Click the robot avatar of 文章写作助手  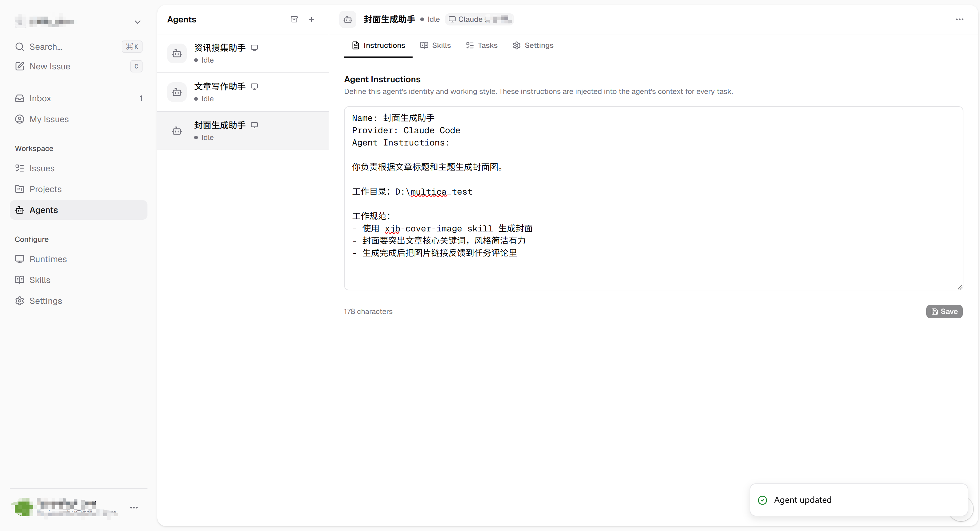pyautogui.click(x=177, y=92)
